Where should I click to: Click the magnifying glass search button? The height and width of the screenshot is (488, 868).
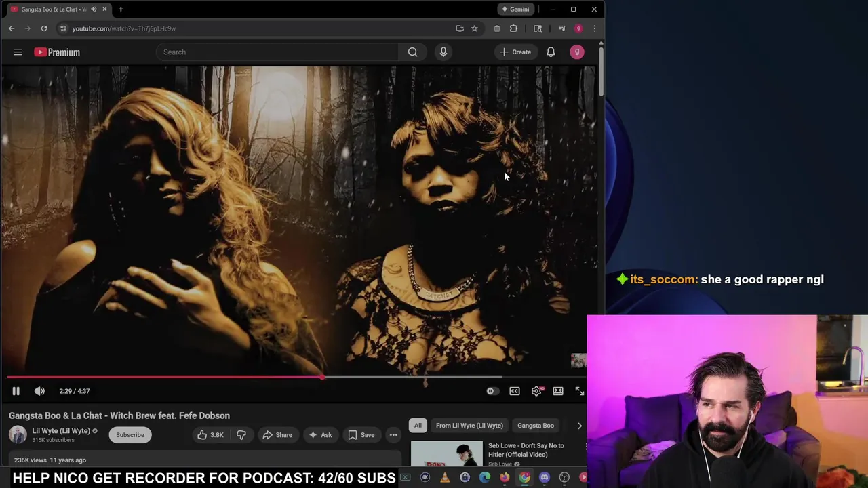pyautogui.click(x=412, y=52)
